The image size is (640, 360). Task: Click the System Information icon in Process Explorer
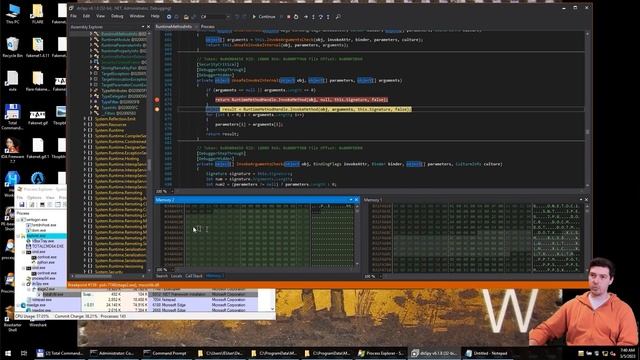42,204
